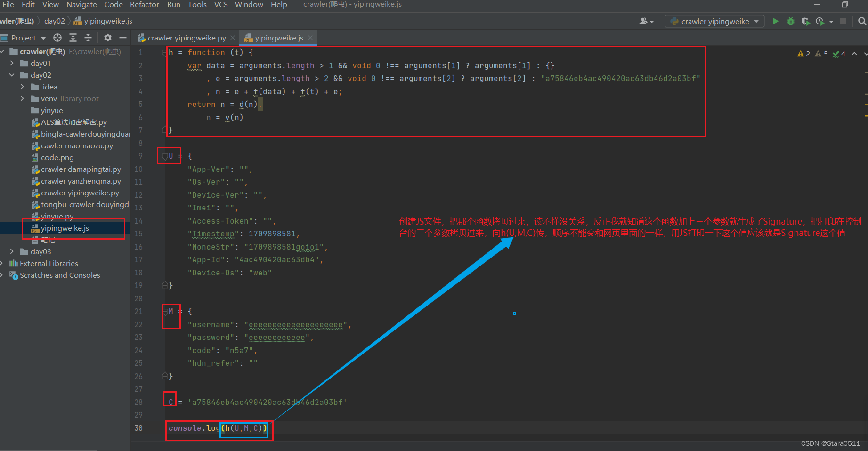The height and width of the screenshot is (451, 868).
Task: Fold the U object code block
Action: [165, 156]
